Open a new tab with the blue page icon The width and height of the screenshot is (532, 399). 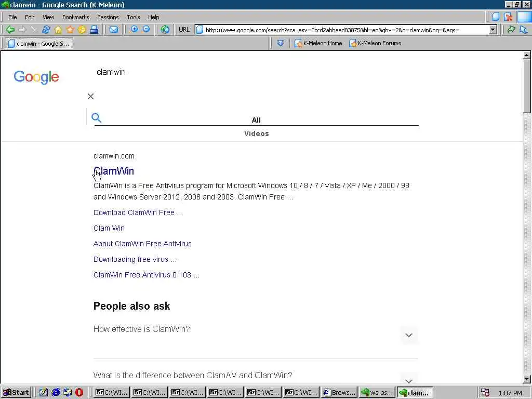[496, 17]
